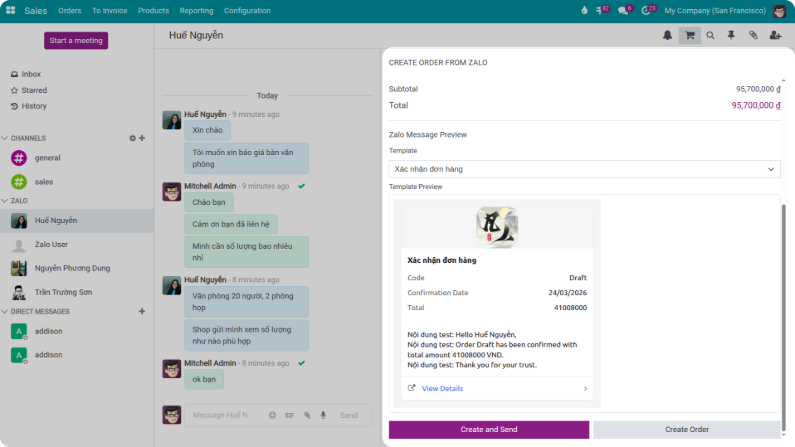
Task: Open the search icon in chat header
Action: [x=710, y=35]
